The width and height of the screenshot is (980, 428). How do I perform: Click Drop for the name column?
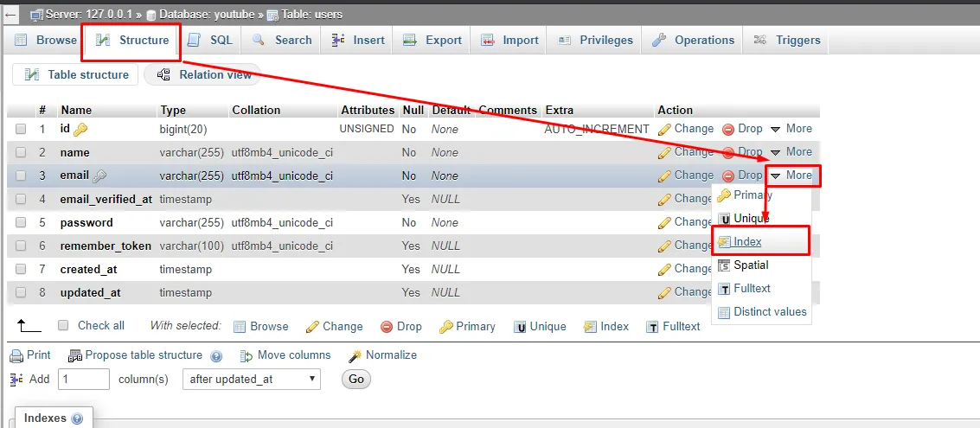point(742,151)
